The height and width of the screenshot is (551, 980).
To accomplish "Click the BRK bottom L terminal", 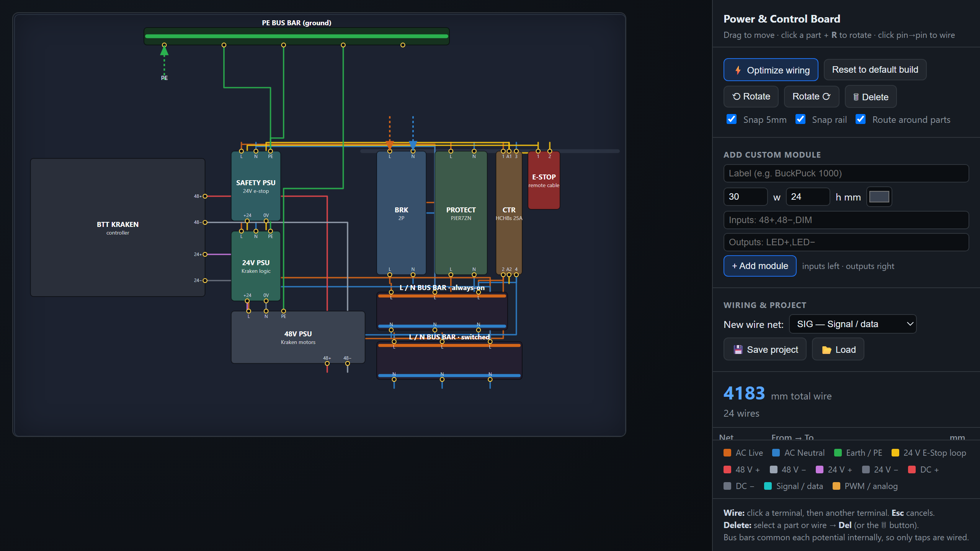I will [390, 275].
